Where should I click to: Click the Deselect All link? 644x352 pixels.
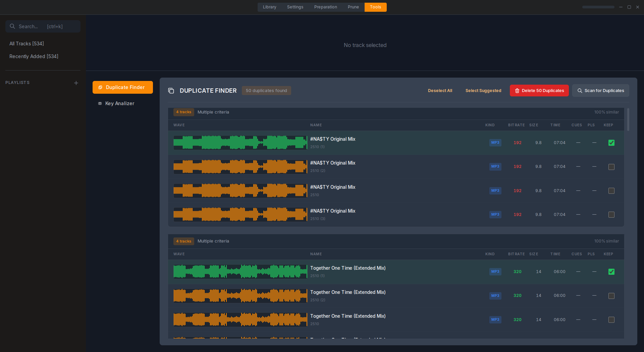tap(440, 91)
